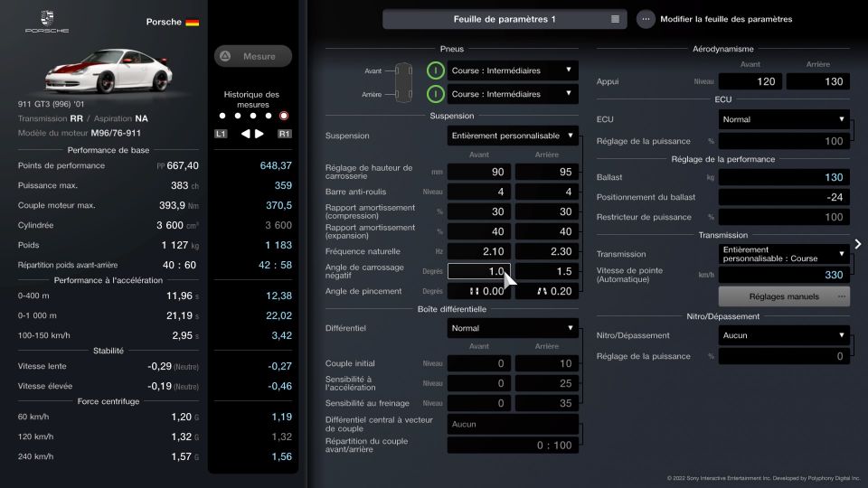Open the ECU dropdown

click(x=784, y=119)
